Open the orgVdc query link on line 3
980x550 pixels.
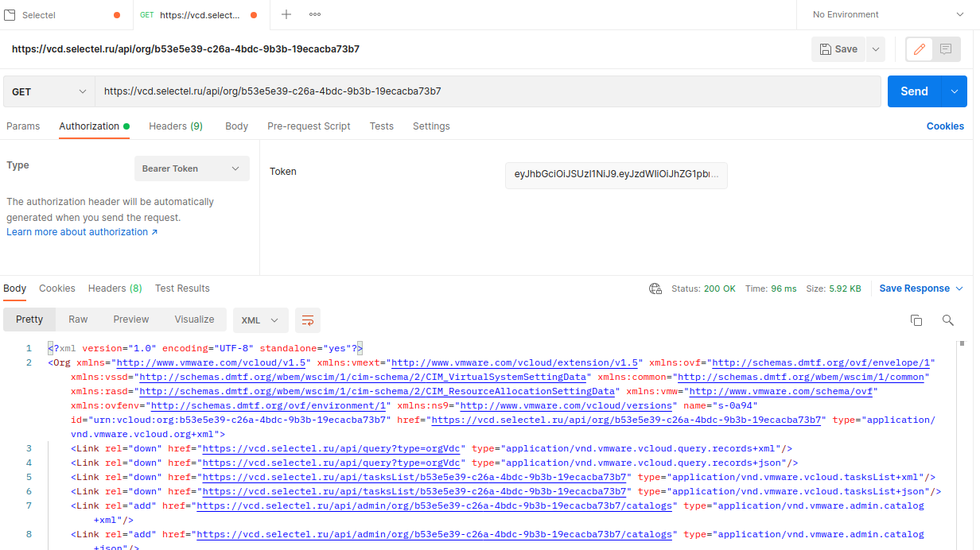tap(333, 448)
